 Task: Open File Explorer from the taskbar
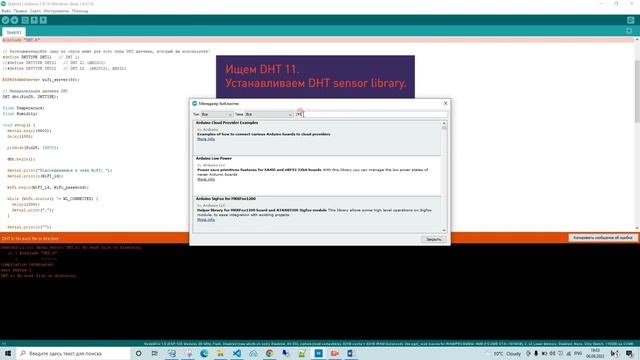click(x=220, y=353)
